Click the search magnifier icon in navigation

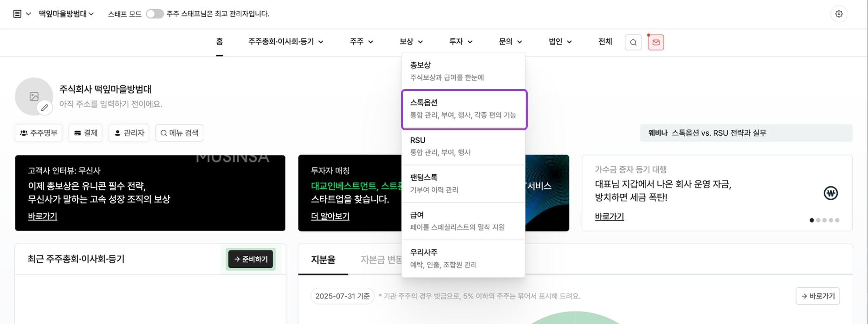pos(633,42)
